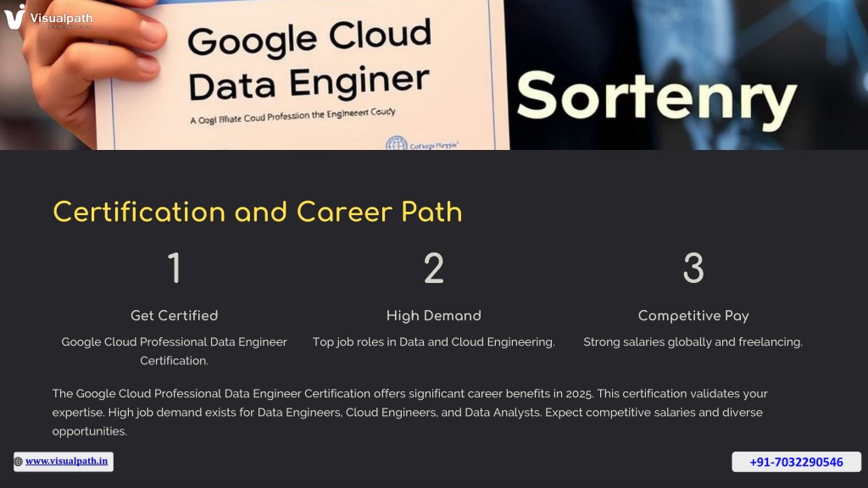Click the large number 3
The image size is (868, 488).
[693, 268]
